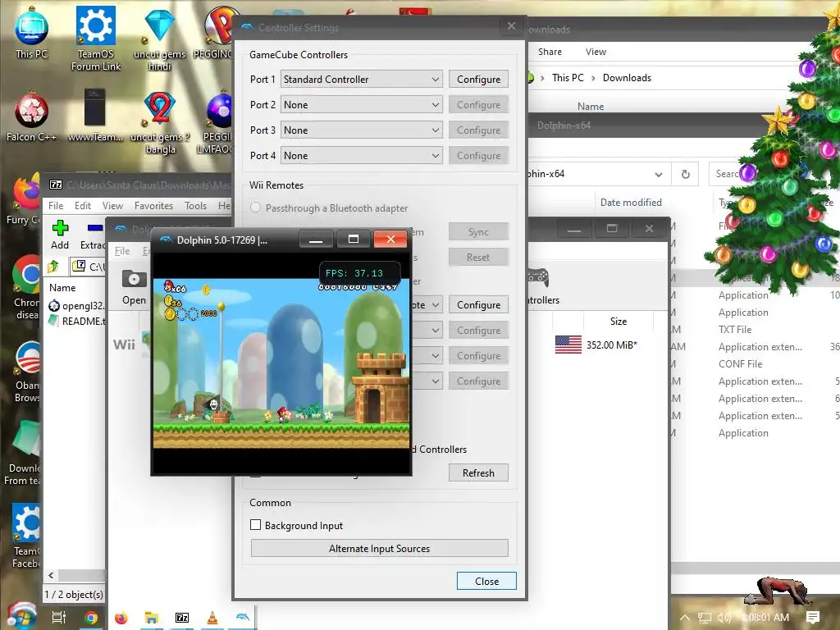
Task: Enable Background Input checkbox
Action: [256, 525]
